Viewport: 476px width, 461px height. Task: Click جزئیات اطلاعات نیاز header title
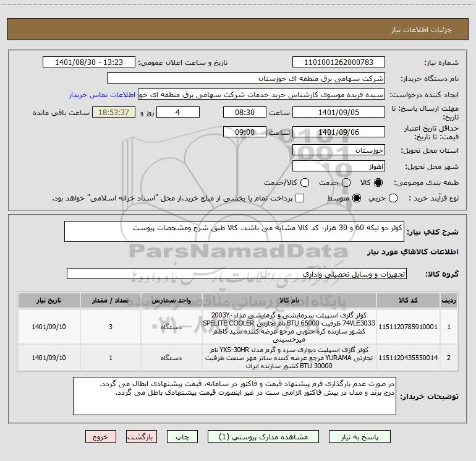coord(421,30)
